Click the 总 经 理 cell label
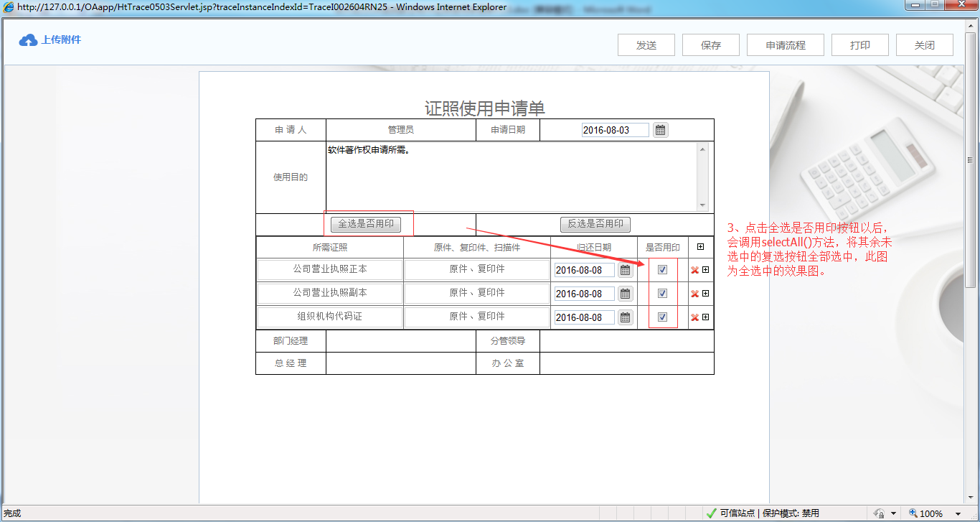The width and height of the screenshot is (980, 522). pos(291,363)
